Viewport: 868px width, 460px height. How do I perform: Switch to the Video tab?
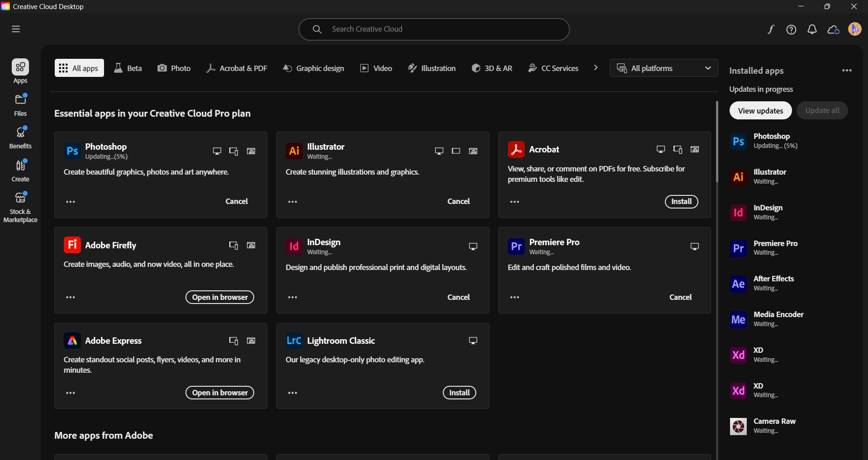click(x=376, y=68)
